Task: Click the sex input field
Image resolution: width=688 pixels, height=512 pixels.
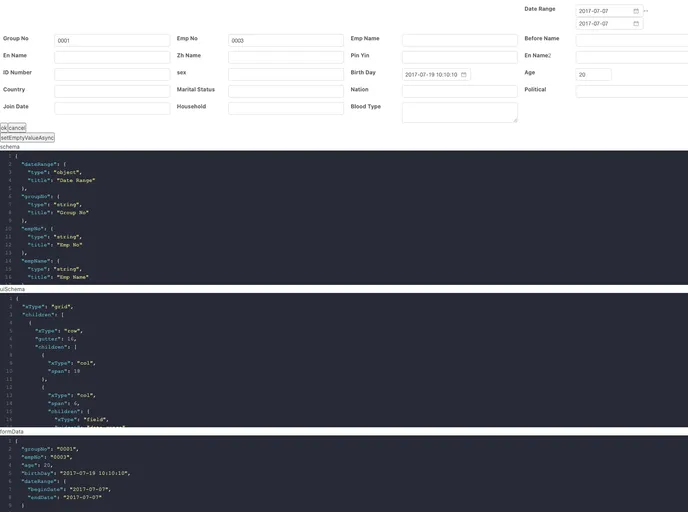Action: pyautogui.click(x=286, y=74)
